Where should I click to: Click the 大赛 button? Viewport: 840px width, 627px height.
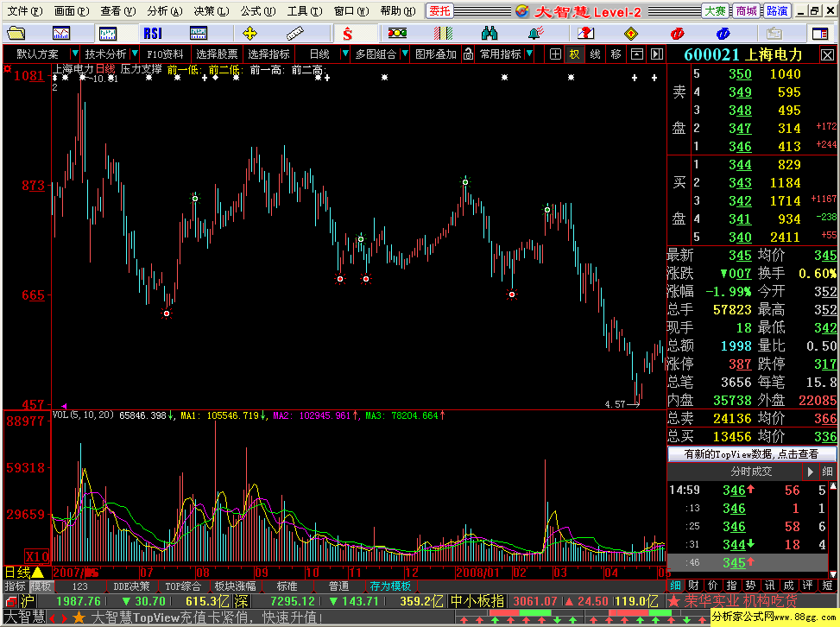point(715,10)
